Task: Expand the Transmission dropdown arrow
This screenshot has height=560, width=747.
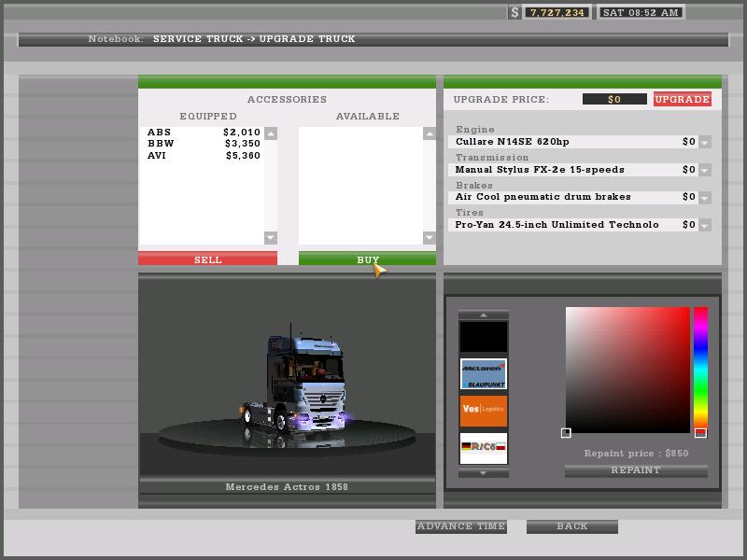Action: [704, 170]
